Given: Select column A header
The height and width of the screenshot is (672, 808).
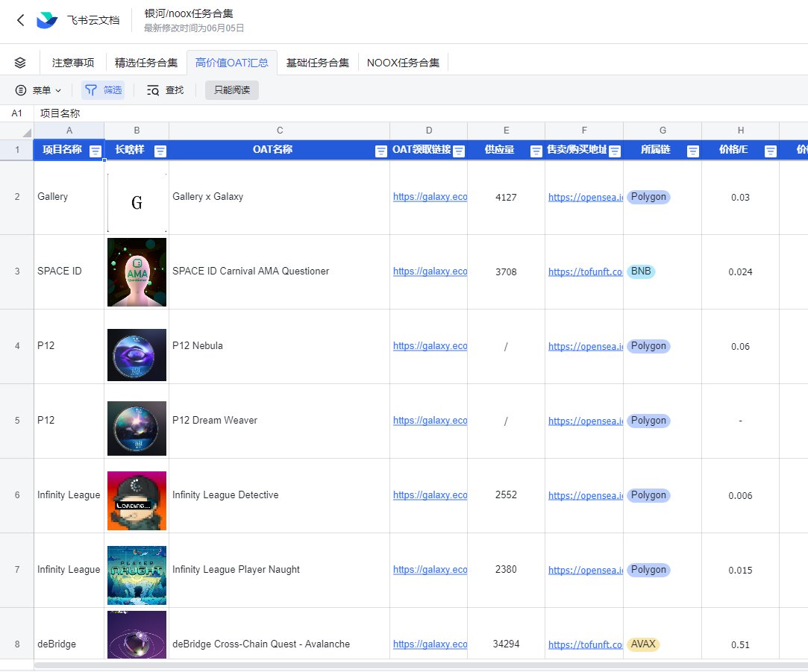Looking at the screenshot, I should [69, 131].
